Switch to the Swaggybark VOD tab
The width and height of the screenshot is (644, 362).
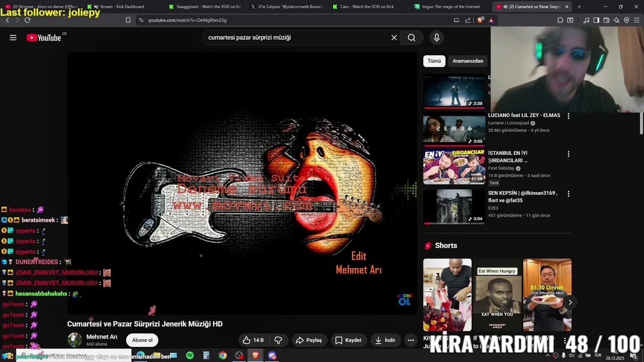coord(205,7)
